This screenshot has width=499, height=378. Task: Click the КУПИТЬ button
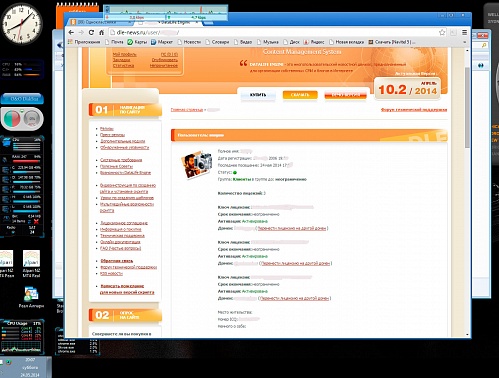coord(258,95)
